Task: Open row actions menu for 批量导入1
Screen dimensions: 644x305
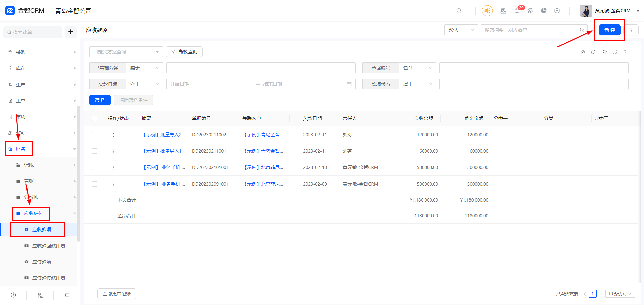Action: point(113,151)
